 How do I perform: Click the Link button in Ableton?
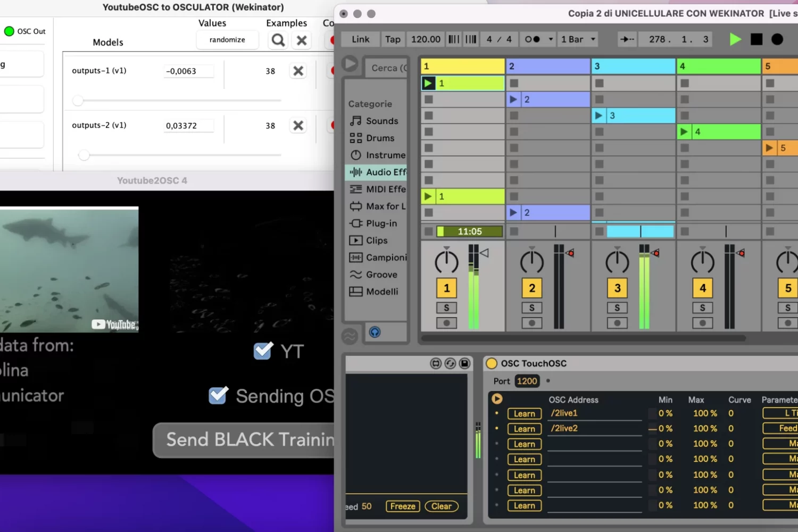(360, 39)
